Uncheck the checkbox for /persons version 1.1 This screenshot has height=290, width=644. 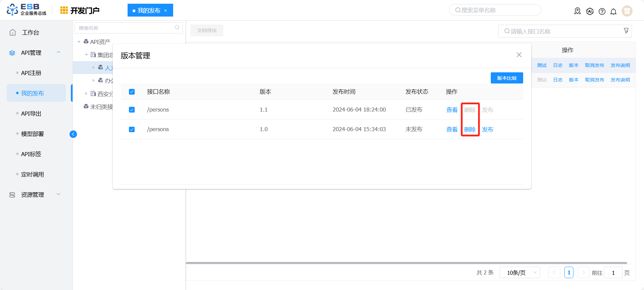[x=132, y=110]
